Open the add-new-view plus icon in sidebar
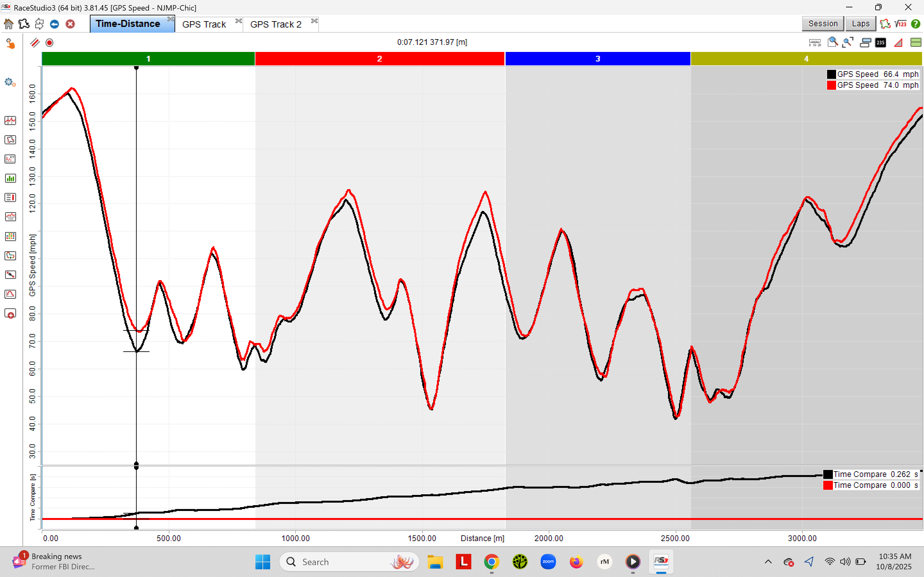This screenshot has width=924, height=577. (x=10, y=314)
